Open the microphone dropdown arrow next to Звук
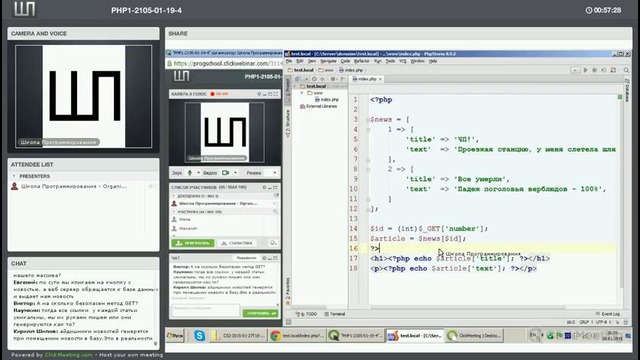This screenshot has height=360, width=640. click(198, 173)
